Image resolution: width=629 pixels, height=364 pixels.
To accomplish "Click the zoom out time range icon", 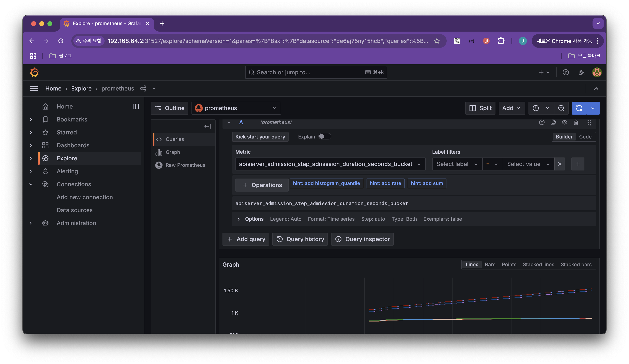I will coord(561,108).
